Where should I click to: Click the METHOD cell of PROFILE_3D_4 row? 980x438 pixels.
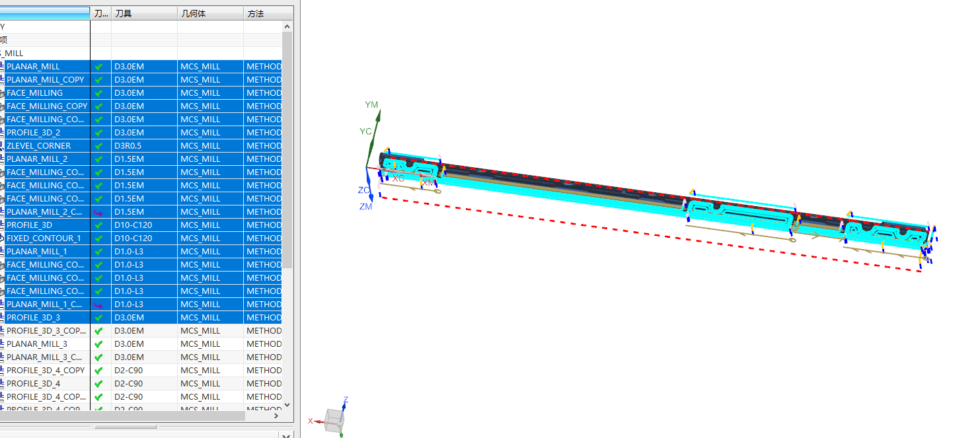tap(263, 384)
